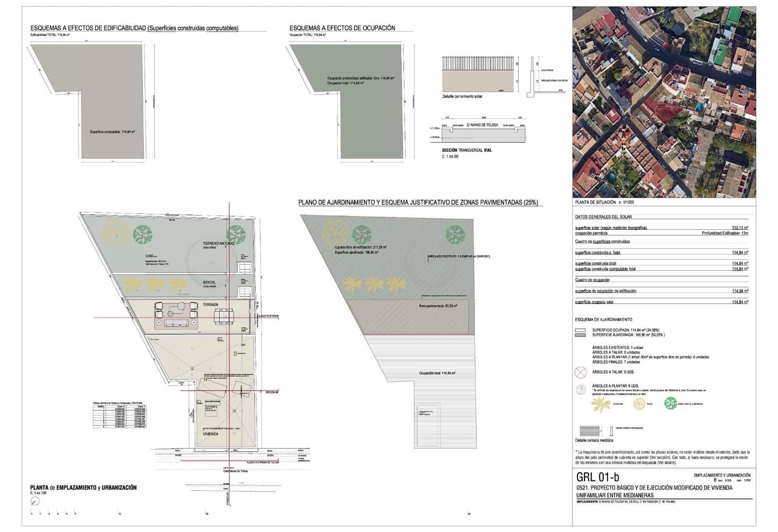
Task: Click the celosía metálica hatch detail icon
Action: tap(589, 431)
